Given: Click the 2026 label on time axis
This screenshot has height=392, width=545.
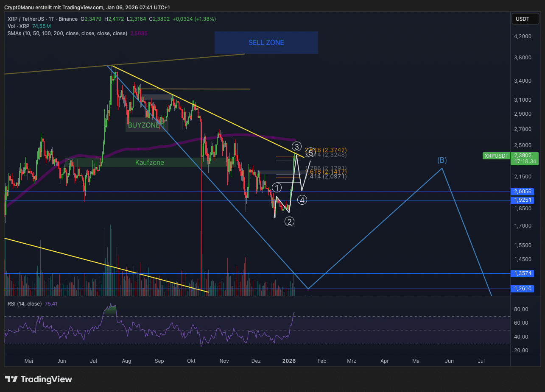Looking at the screenshot, I should tap(289, 361).
